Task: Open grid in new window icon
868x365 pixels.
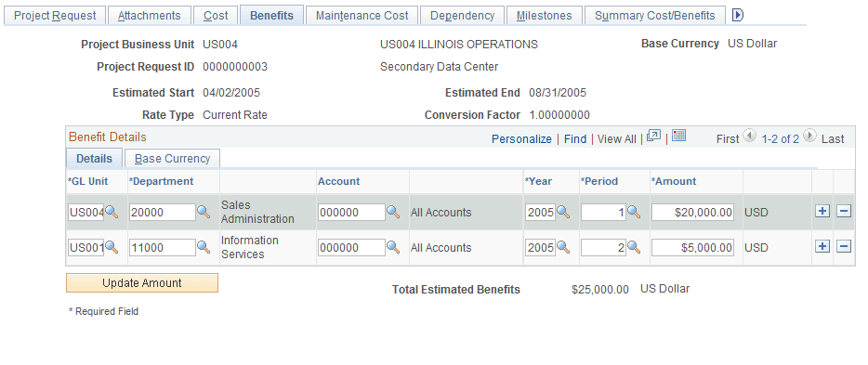Action: point(653,136)
